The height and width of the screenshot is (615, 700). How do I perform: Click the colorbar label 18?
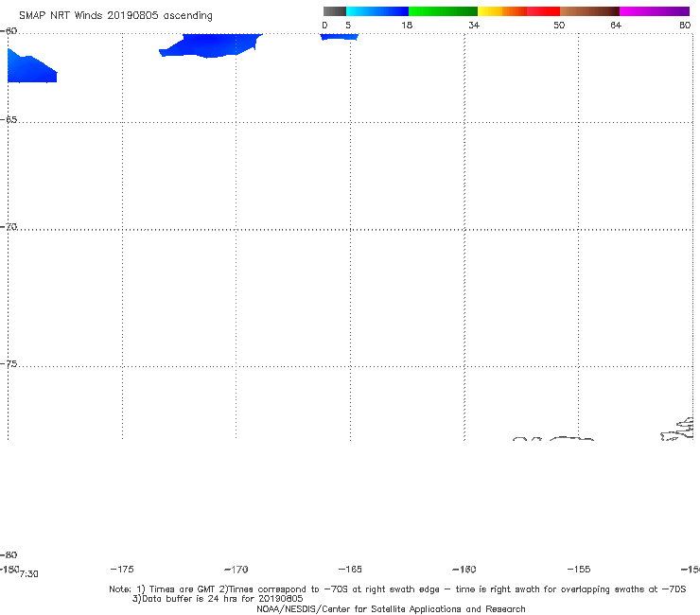(407, 26)
